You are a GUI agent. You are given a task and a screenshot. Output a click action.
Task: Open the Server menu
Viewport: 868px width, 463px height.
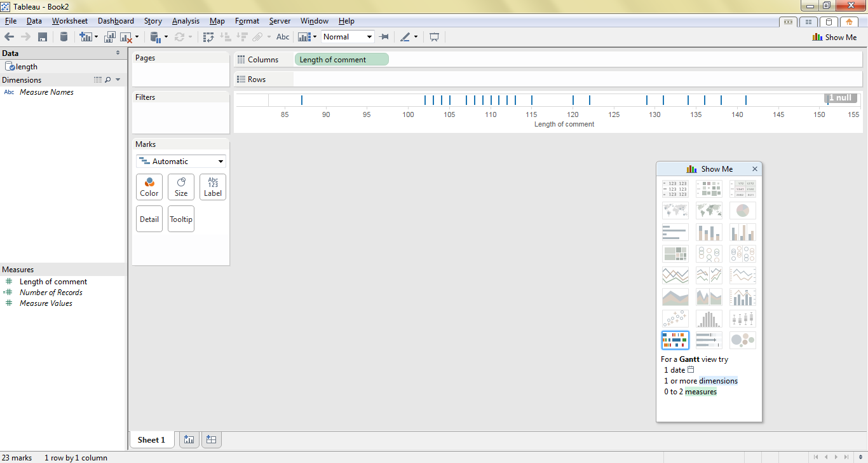[280, 21]
